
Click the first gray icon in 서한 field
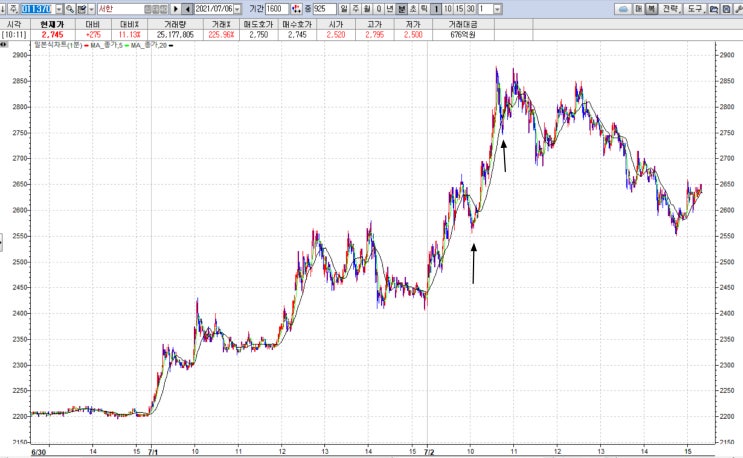[147, 9]
